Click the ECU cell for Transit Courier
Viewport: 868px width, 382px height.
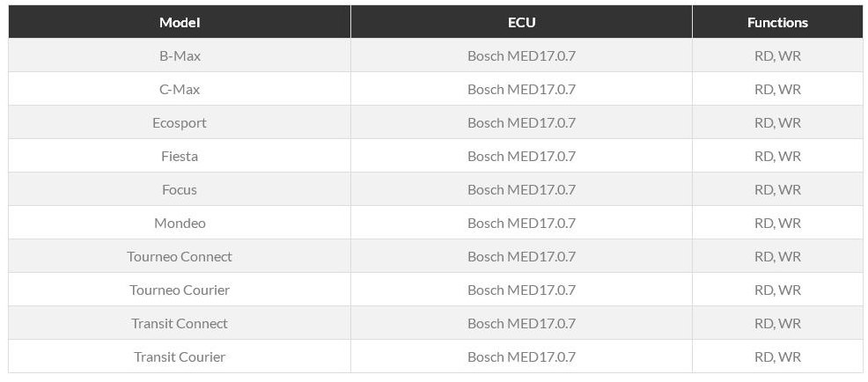coord(521,356)
